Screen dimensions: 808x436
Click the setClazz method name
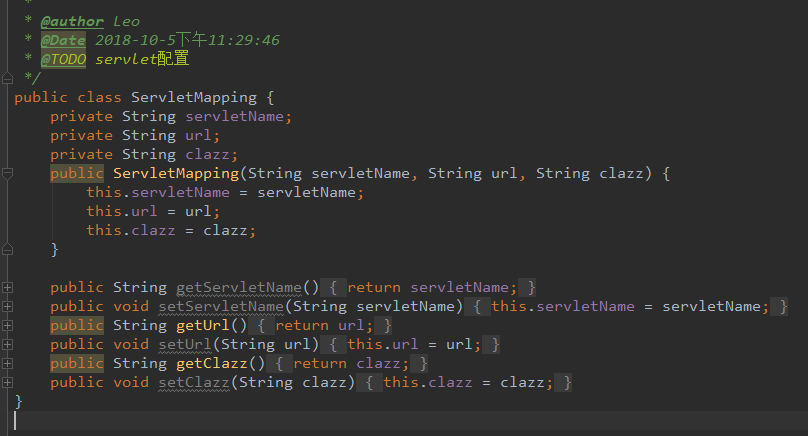point(194,382)
